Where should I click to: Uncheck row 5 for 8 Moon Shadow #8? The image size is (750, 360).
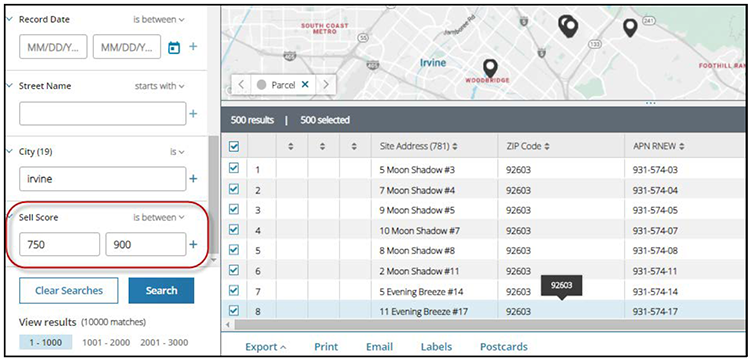pos(234,250)
